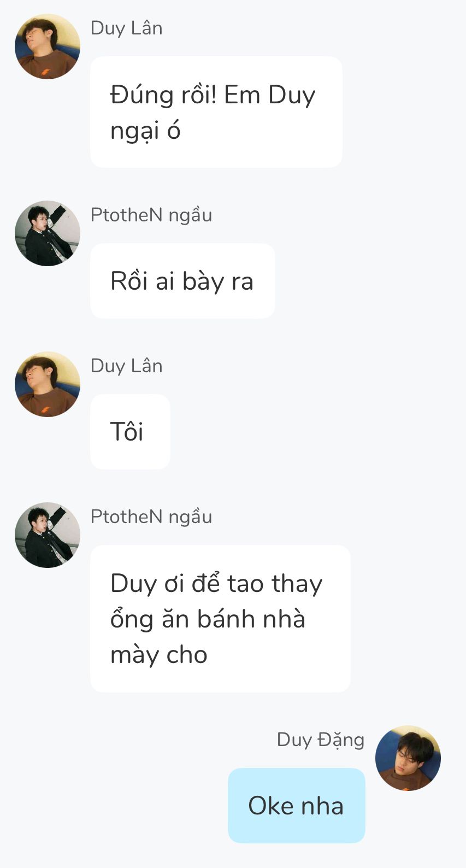Tap the word 'ngại ó' in first bubble
Screen dimensions: 466x868
pyautogui.click(x=145, y=131)
